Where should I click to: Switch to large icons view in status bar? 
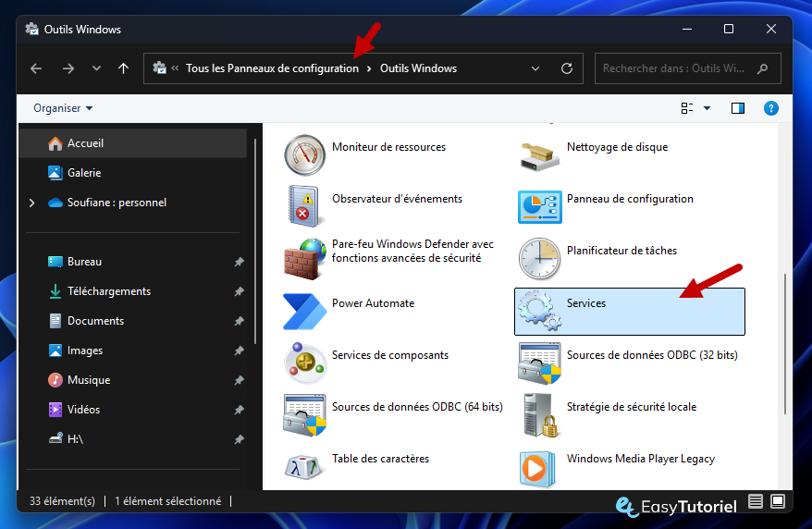tap(778, 501)
